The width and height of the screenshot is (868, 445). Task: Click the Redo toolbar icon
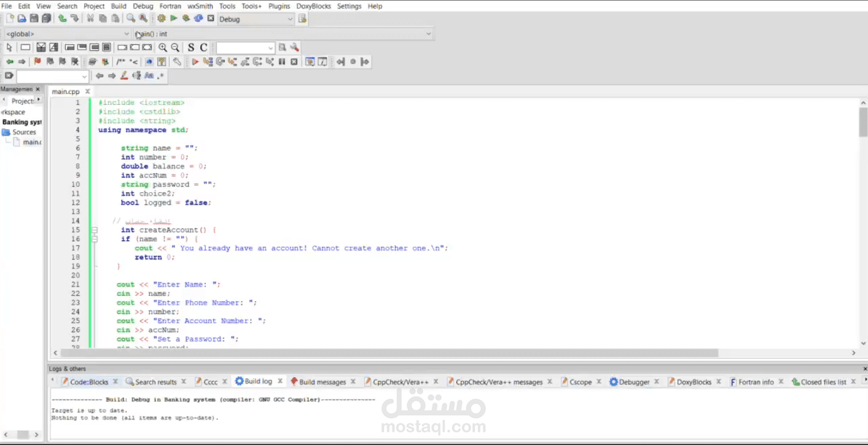click(x=74, y=18)
